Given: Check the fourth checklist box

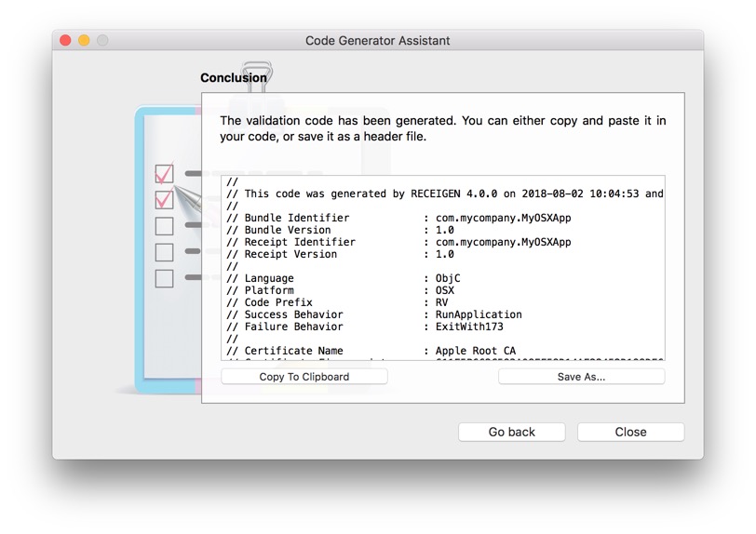Looking at the screenshot, I should 164,251.
